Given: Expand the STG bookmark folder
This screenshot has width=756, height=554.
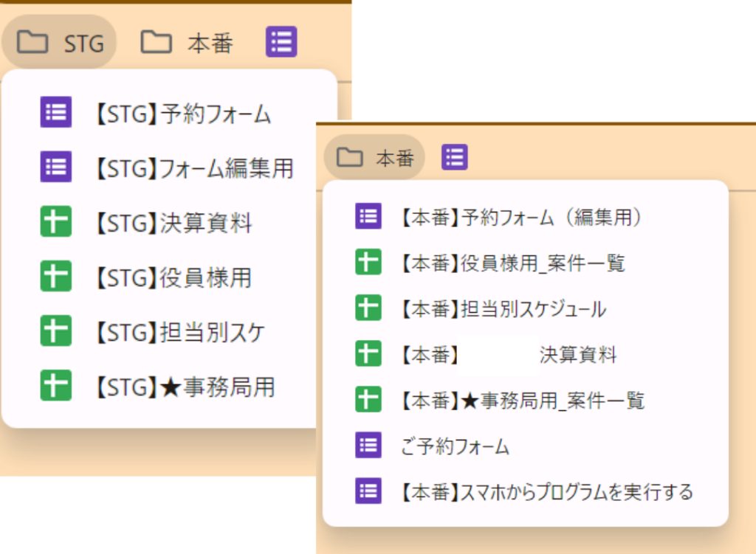Looking at the screenshot, I should [x=60, y=43].
